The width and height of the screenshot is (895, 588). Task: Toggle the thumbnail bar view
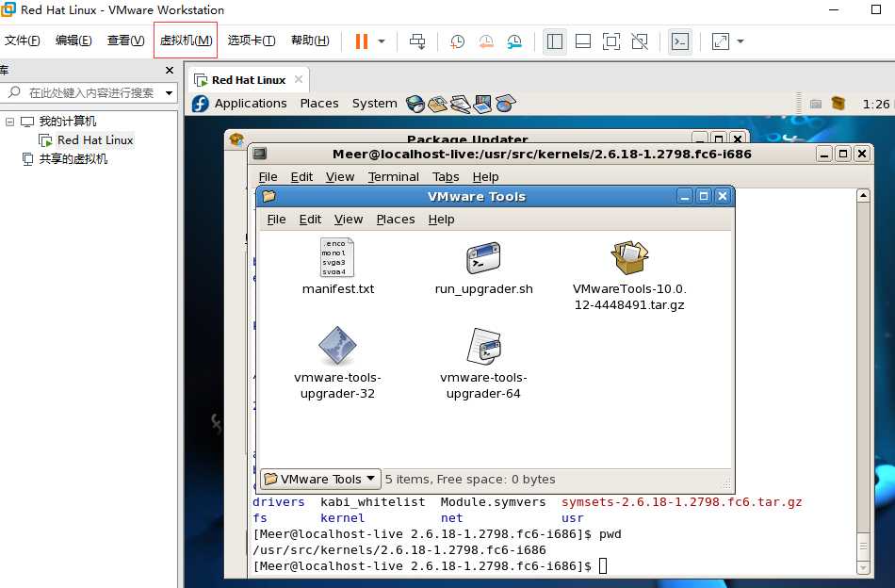click(x=583, y=41)
